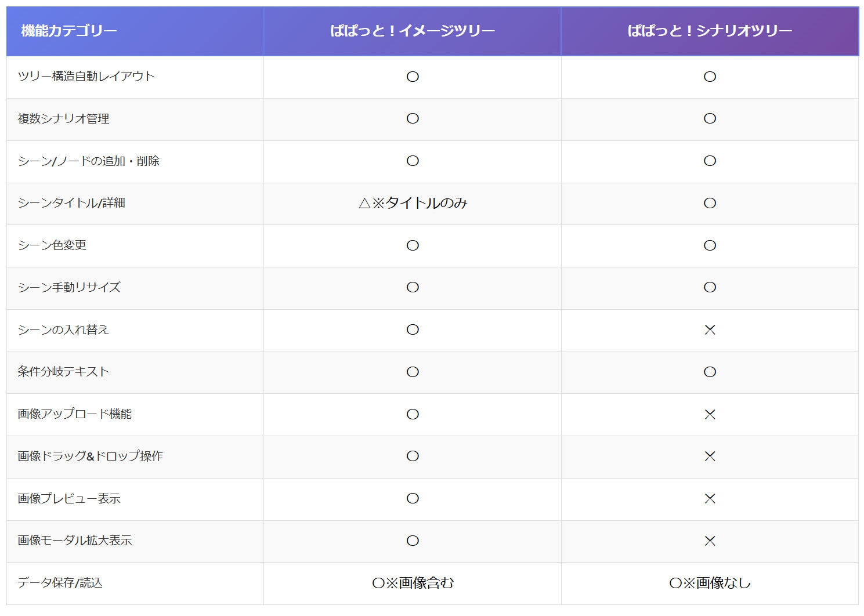This screenshot has height=616, width=864.
Task: Click the ○※画像なし cell
Action: [709, 583]
